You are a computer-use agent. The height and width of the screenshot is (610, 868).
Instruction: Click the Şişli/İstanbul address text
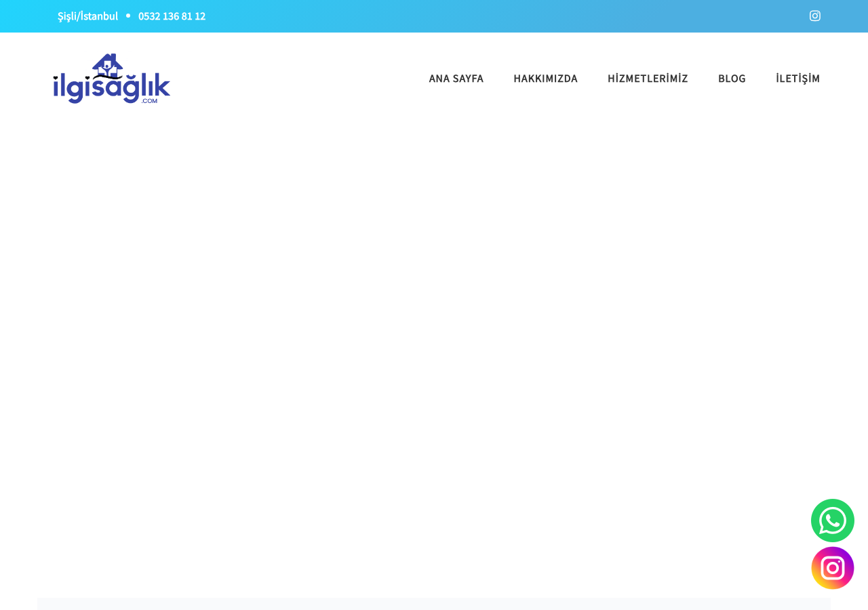pos(87,16)
